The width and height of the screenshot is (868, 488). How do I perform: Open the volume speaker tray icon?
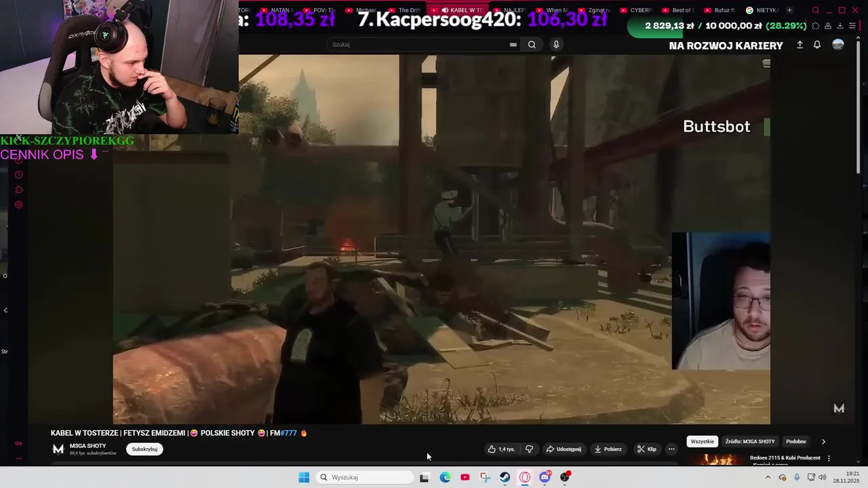[x=823, y=477]
